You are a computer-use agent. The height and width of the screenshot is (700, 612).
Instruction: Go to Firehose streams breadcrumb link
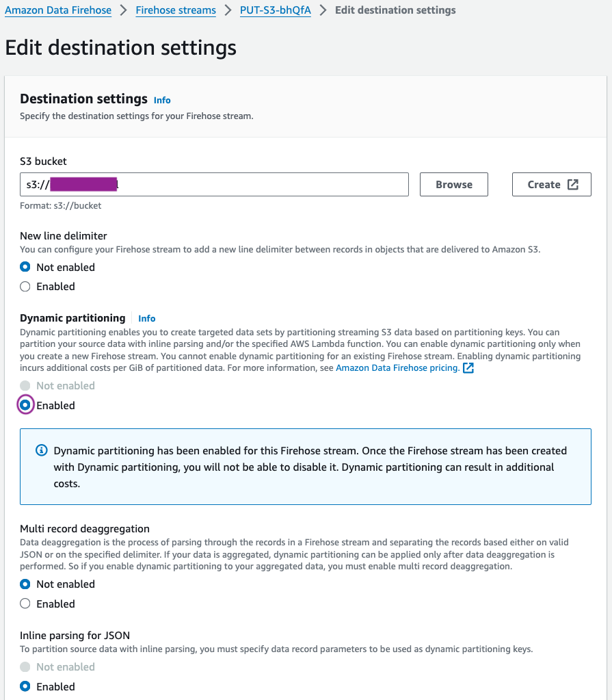click(x=176, y=10)
